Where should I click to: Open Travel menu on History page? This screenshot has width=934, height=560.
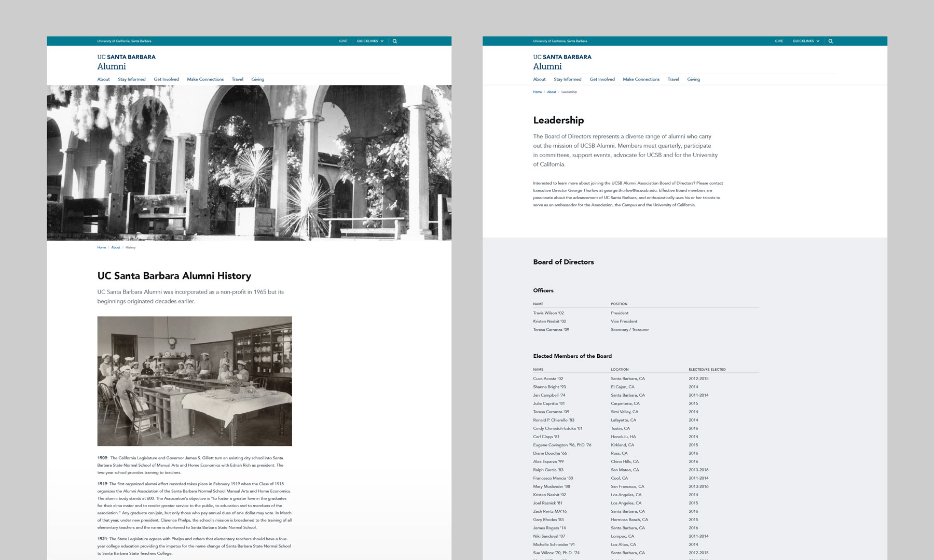237,79
